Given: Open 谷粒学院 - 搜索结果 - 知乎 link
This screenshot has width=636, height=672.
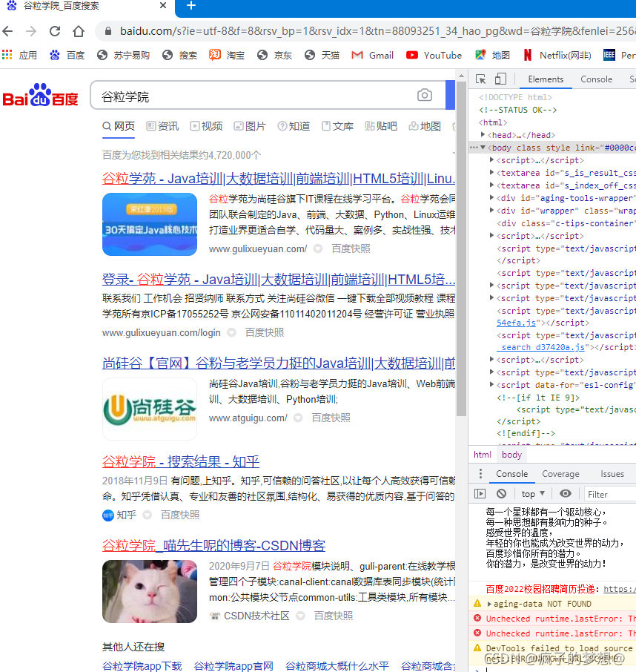Looking at the screenshot, I should [x=181, y=461].
